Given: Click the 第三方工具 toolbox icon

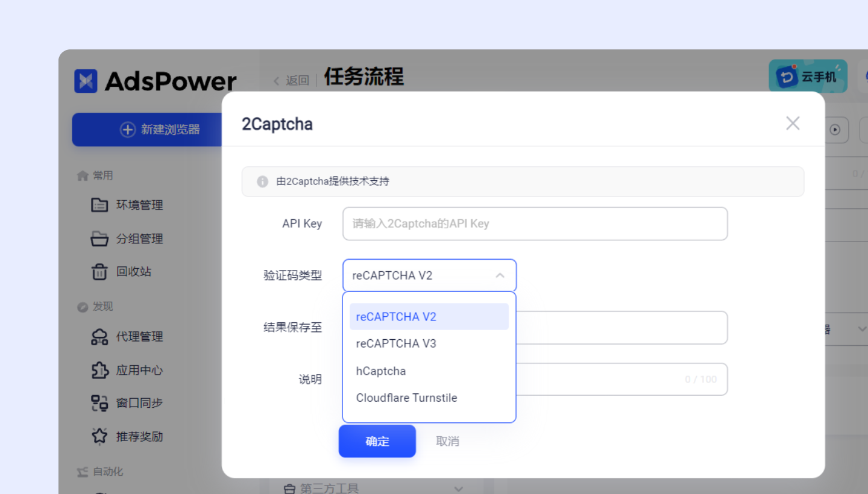Looking at the screenshot, I should (290, 489).
